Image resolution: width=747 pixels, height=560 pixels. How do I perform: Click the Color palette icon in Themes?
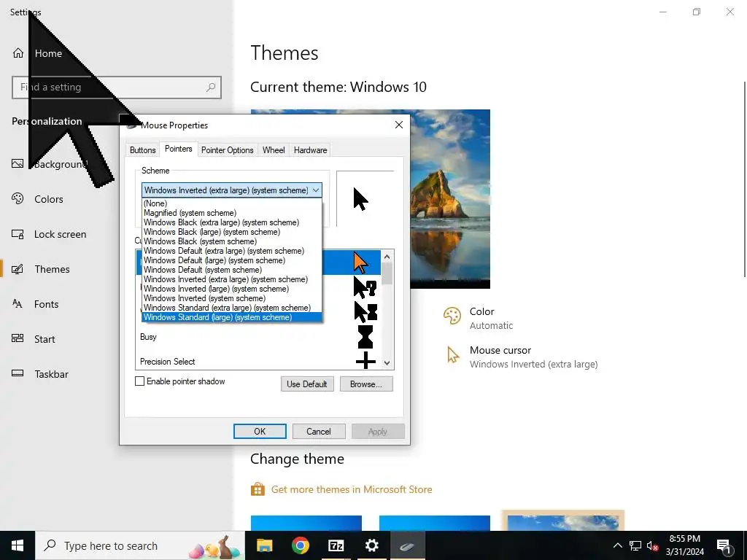tap(452, 316)
